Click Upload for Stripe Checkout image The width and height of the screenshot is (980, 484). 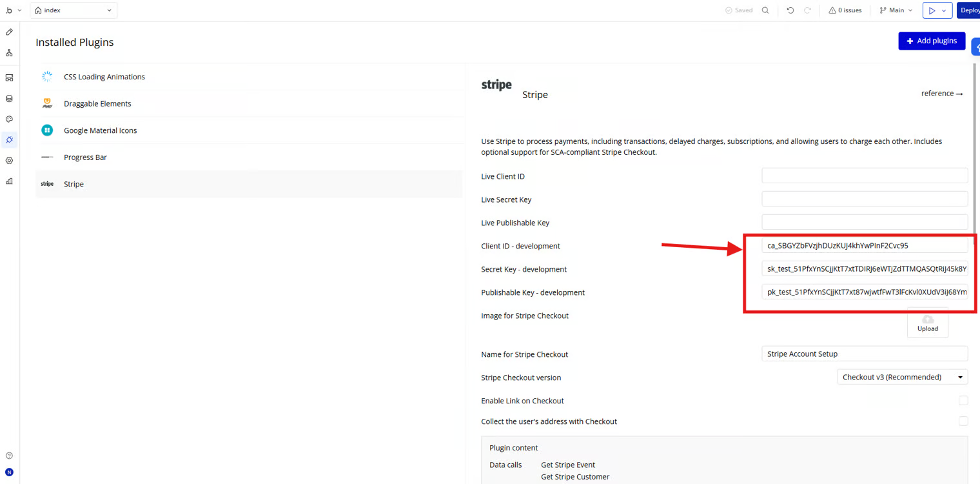tap(927, 323)
